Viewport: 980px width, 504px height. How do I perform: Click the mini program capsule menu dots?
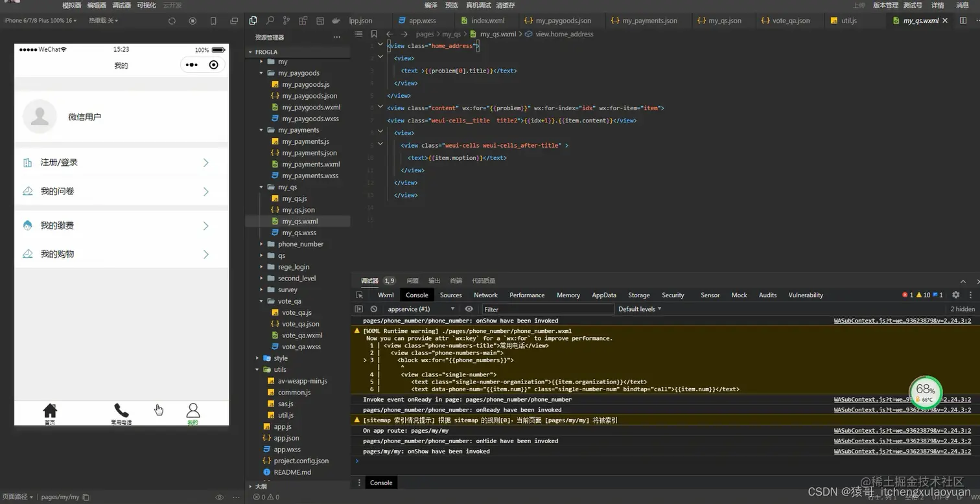click(192, 65)
